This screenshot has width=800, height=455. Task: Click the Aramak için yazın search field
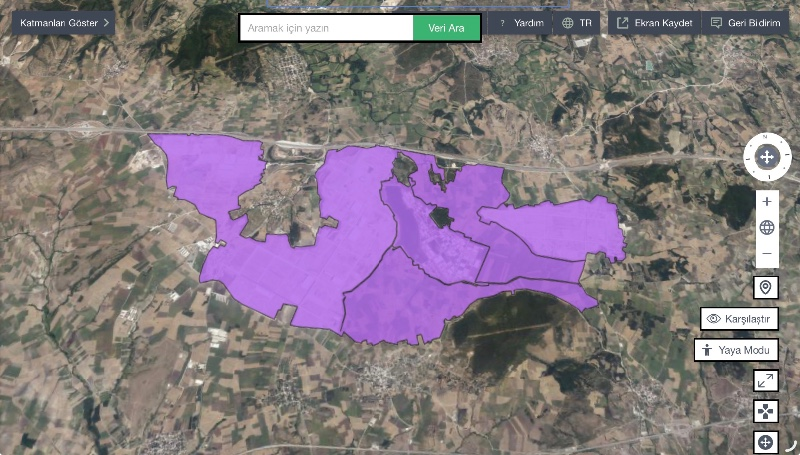[327, 28]
